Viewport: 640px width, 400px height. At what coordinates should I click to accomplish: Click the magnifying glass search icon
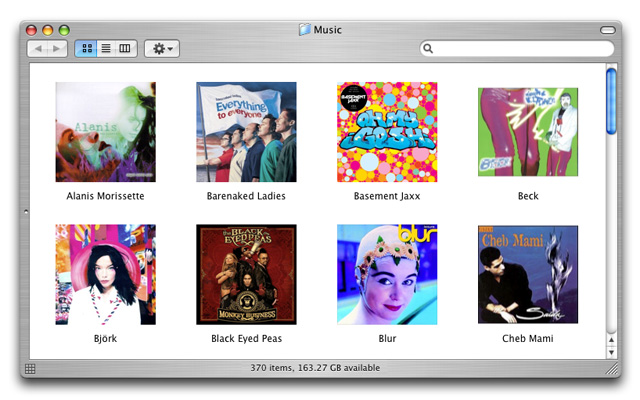pyautogui.click(x=428, y=49)
